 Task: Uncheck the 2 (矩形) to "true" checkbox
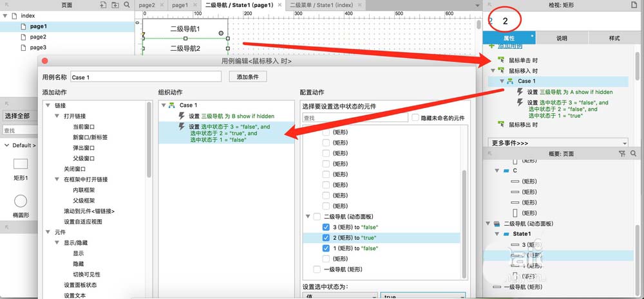click(326, 237)
